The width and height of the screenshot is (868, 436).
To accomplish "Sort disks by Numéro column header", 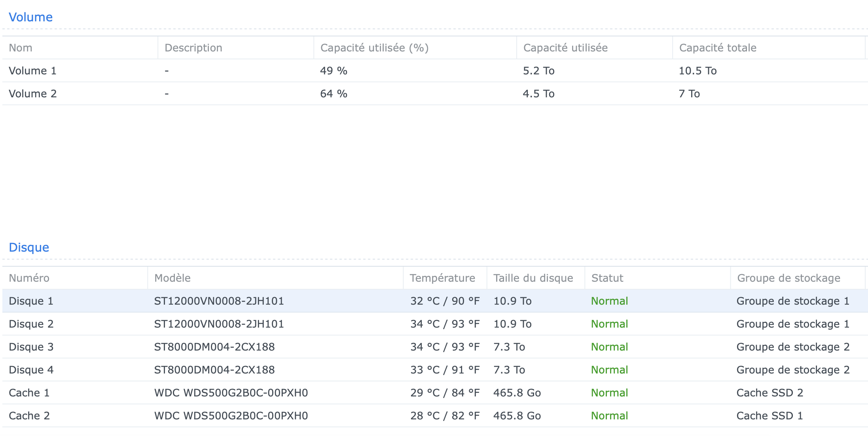I will (29, 278).
